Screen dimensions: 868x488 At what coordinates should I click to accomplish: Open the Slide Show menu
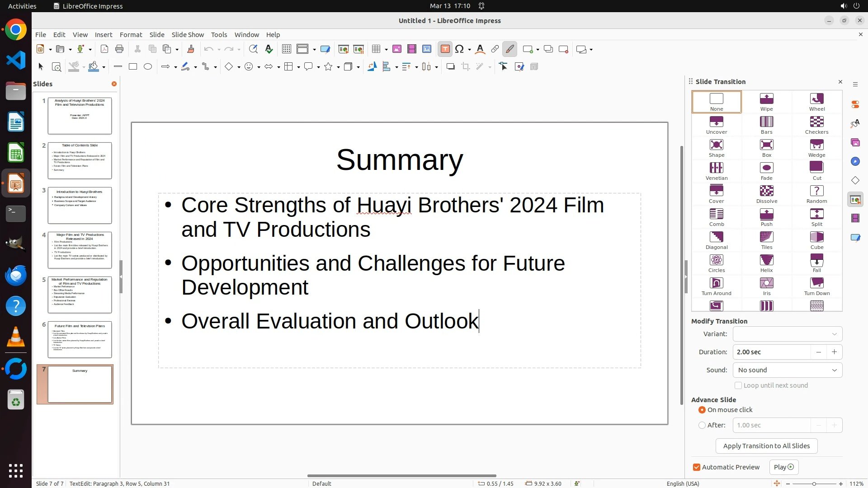[x=188, y=35]
